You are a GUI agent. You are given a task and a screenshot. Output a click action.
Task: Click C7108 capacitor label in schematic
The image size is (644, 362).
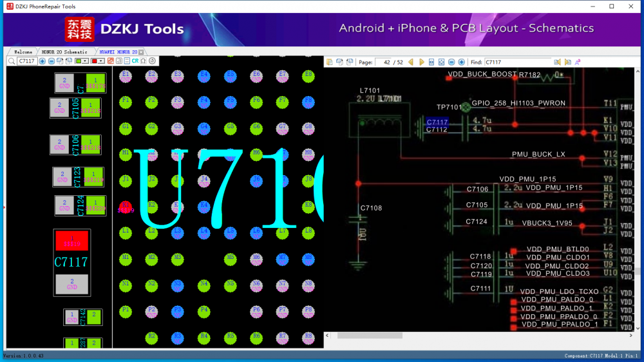371,208
